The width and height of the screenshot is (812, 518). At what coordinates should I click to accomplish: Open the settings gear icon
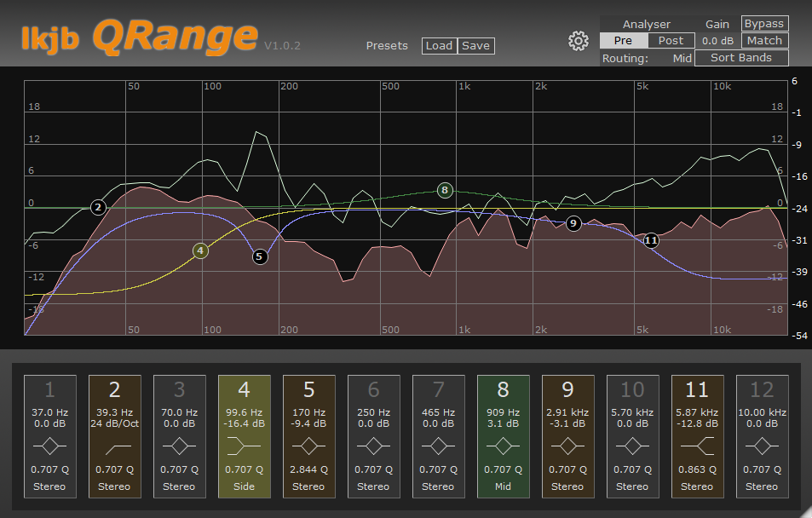(x=579, y=41)
